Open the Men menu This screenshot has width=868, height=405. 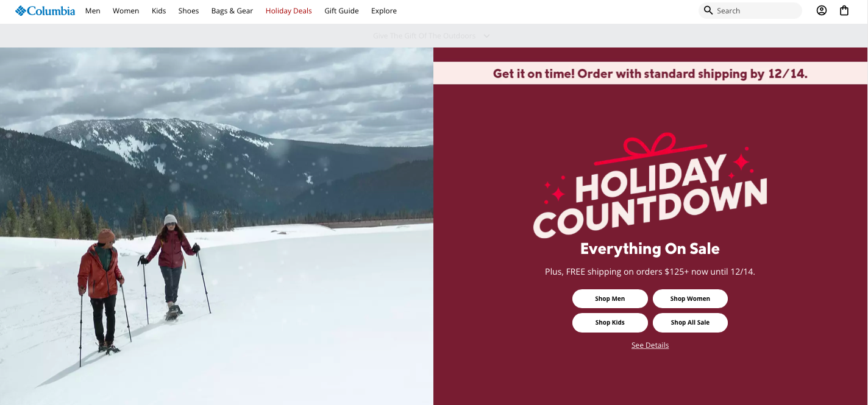pyautogui.click(x=93, y=11)
